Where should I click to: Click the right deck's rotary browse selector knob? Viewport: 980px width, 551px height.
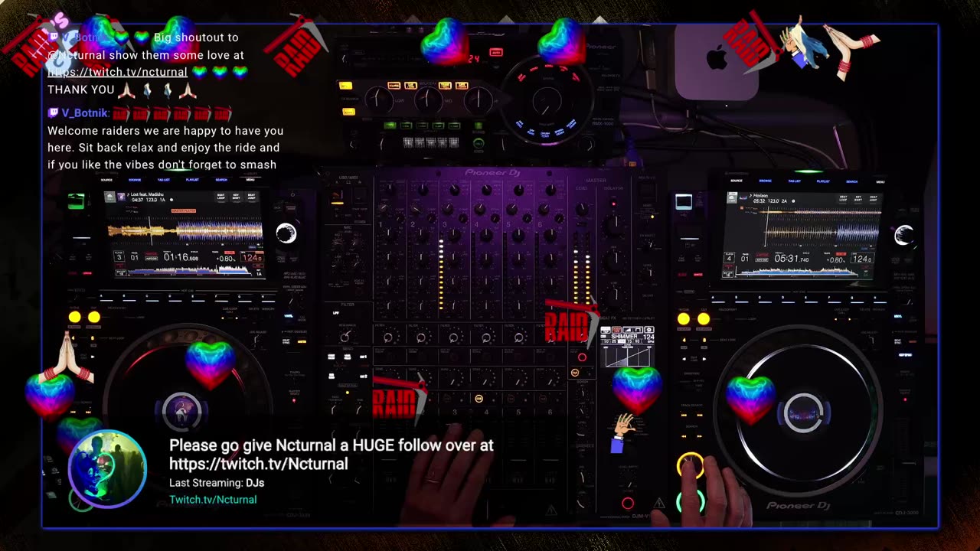point(903,235)
